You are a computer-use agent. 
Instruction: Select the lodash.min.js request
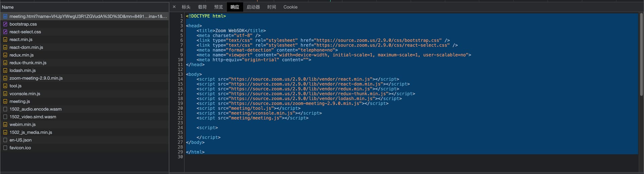click(85, 70)
